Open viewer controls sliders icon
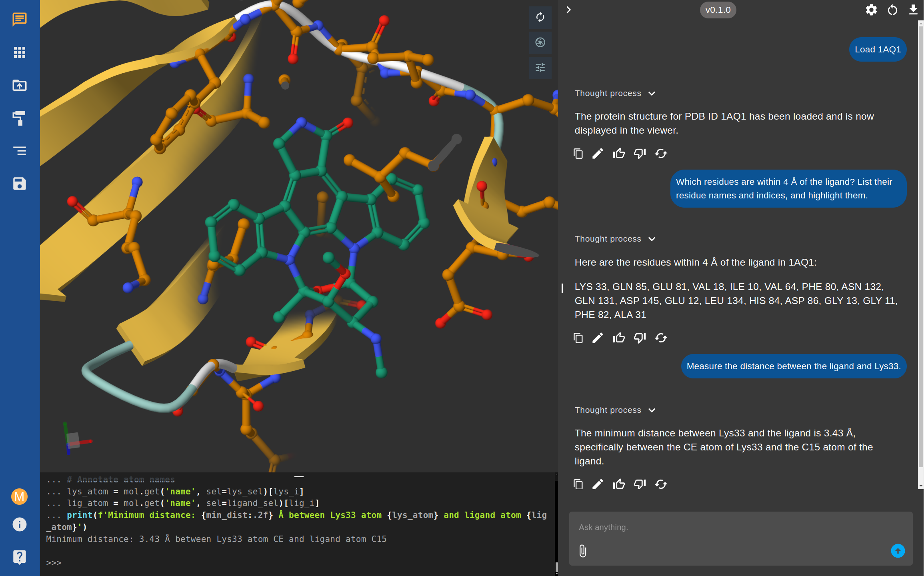The image size is (924, 576). 540,67
